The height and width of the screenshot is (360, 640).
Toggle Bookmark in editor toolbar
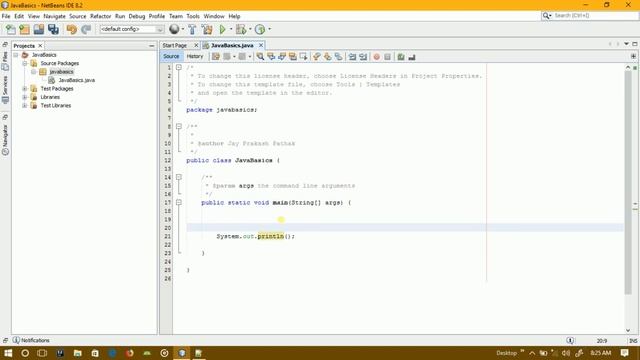coord(338,57)
